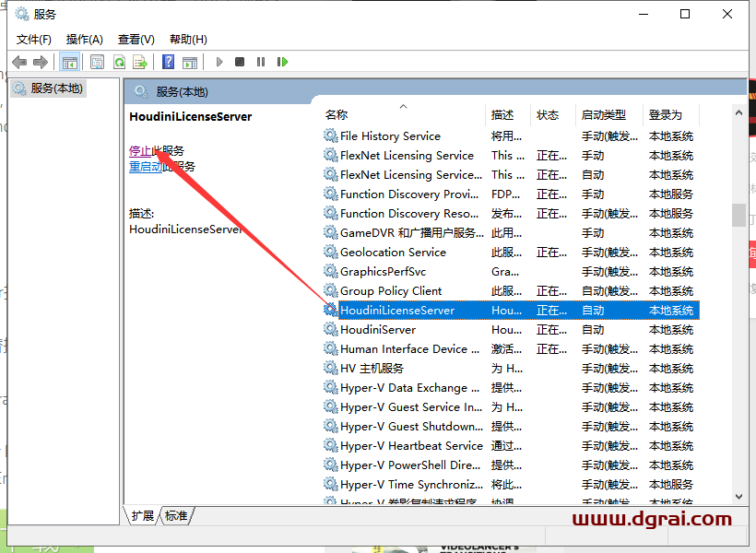Image resolution: width=756 pixels, height=553 pixels.
Task: Click the 重启动 link to restart service
Action: pos(146,167)
